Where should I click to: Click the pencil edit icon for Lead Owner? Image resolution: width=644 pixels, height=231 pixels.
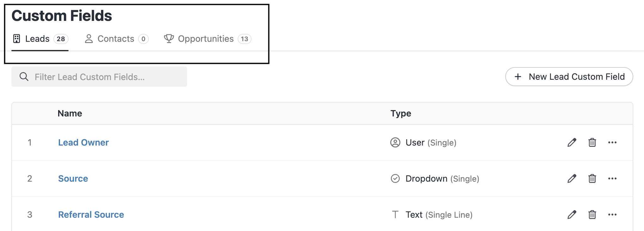tap(572, 142)
